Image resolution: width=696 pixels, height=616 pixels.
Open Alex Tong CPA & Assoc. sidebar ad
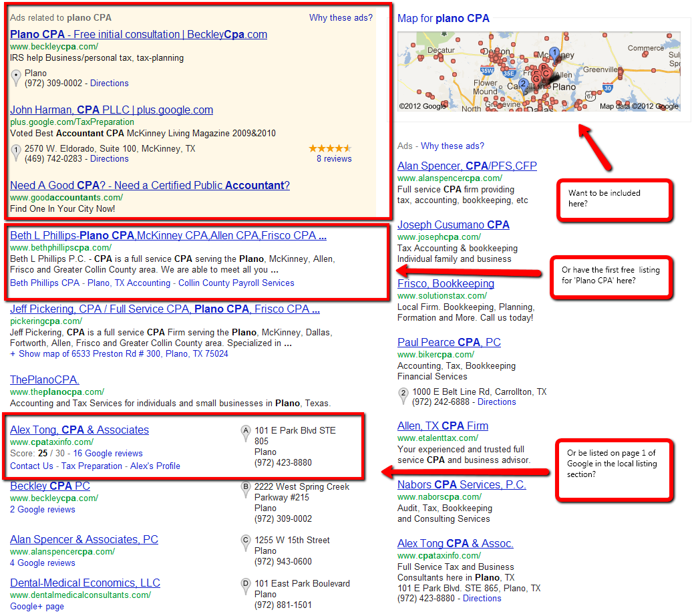pyautogui.click(x=456, y=543)
